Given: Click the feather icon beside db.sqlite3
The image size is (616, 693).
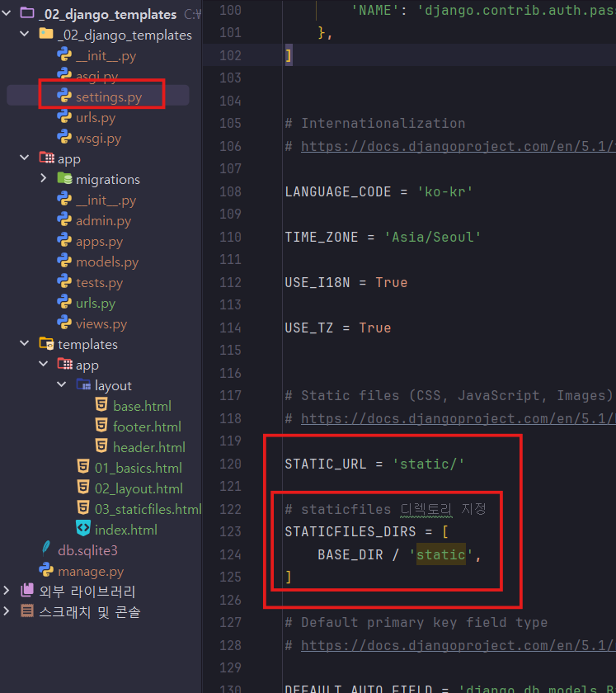Looking at the screenshot, I should tap(46, 549).
